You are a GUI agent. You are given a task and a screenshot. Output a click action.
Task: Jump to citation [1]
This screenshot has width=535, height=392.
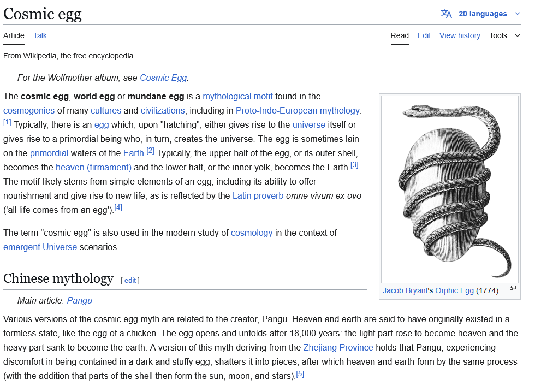point(7,122)
